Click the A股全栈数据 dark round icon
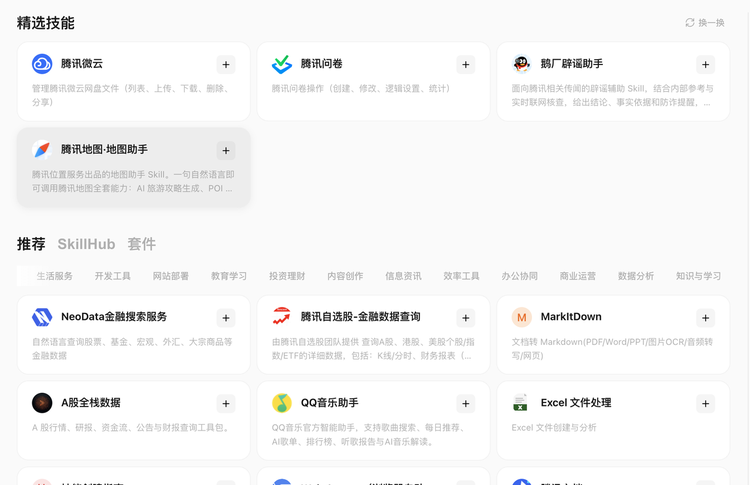The image size is (750, 485). (42, 403)
